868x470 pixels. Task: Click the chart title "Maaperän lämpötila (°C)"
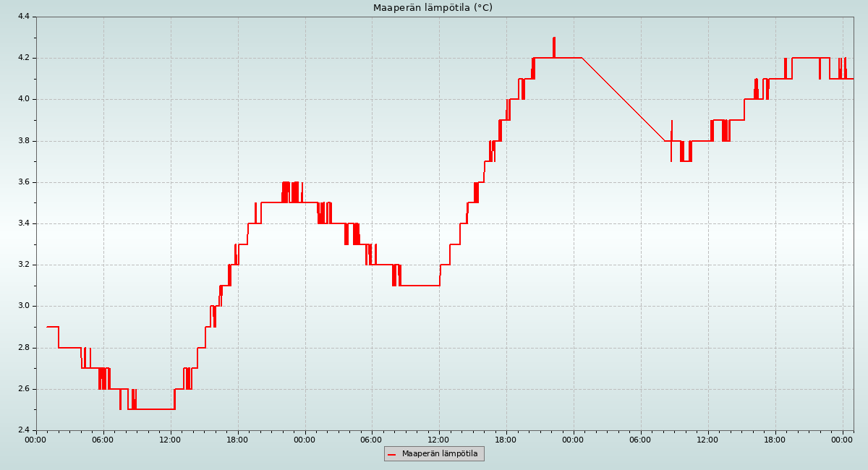click(433, 8)
